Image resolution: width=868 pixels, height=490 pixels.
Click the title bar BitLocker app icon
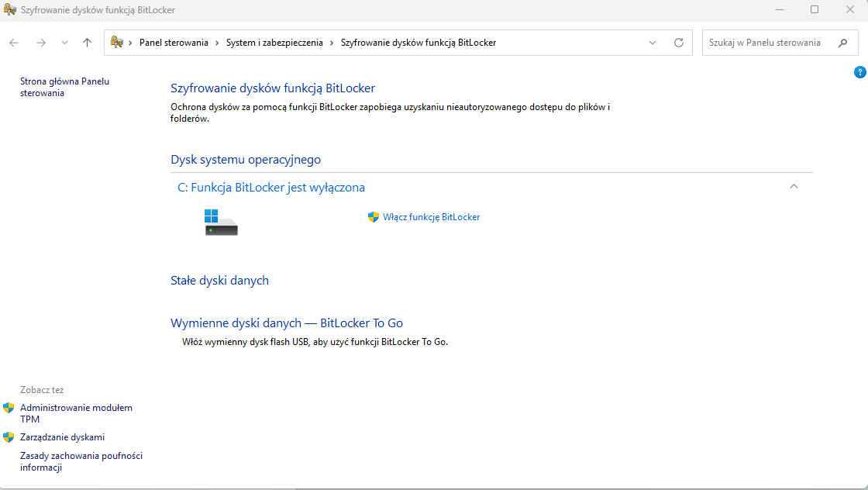tap(10, 9)
